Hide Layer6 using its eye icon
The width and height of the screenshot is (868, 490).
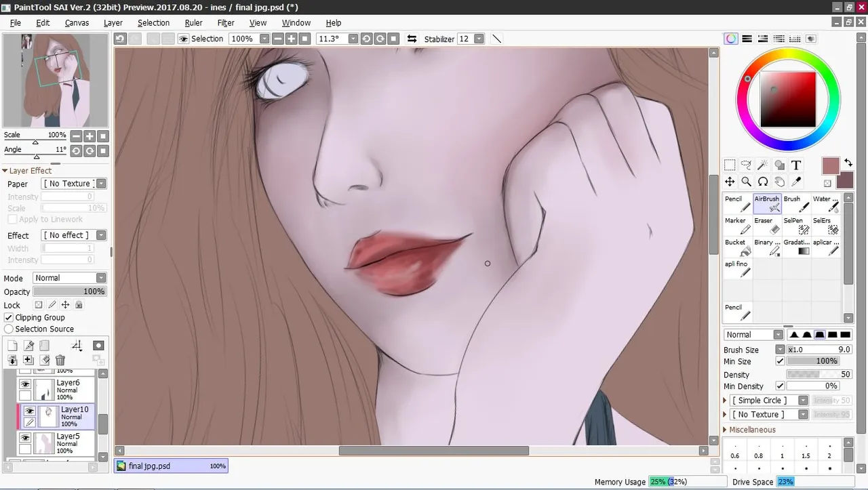[x=25, y=384]
